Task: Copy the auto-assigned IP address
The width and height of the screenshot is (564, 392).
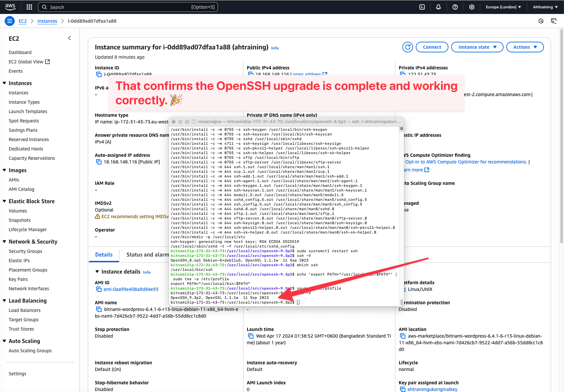Action: (99, 162)
